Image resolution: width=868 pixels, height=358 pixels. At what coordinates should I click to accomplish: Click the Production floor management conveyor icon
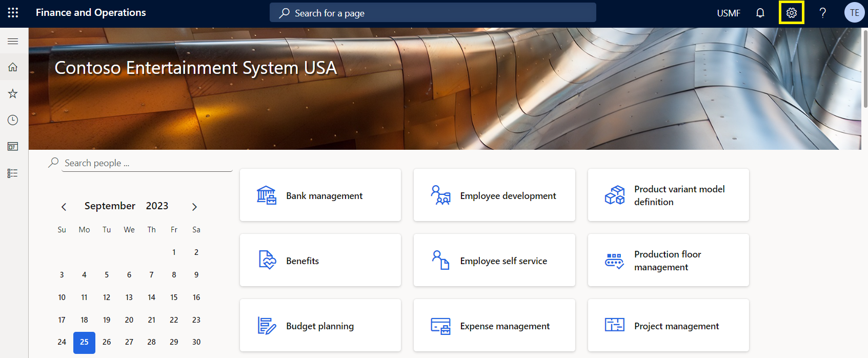(x=614, y=261)
